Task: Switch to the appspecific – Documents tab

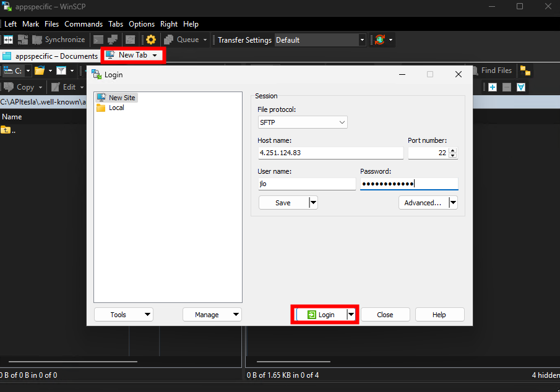Action: click(x=50, y=56)
